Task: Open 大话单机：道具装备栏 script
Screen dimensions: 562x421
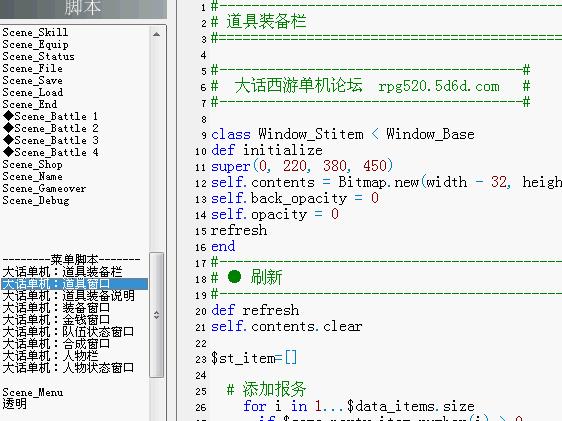Action: (62, 271)
